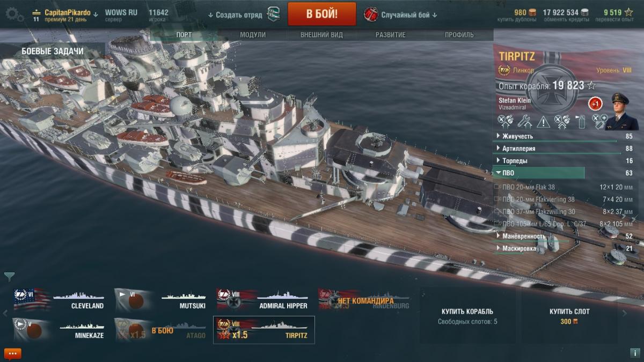
Task: Open the settings gear icon
Action: tap(14, 14)
